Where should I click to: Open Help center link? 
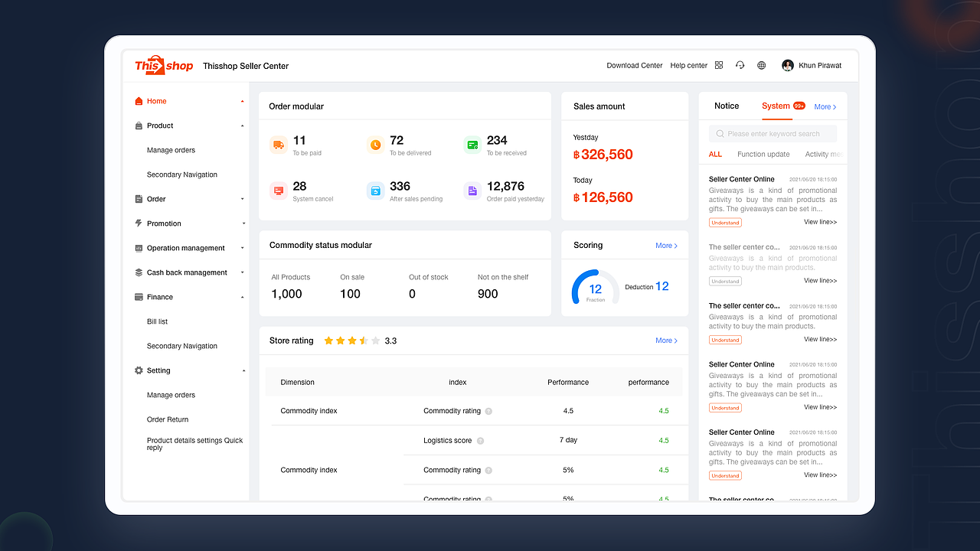click(x=689, y=65)
